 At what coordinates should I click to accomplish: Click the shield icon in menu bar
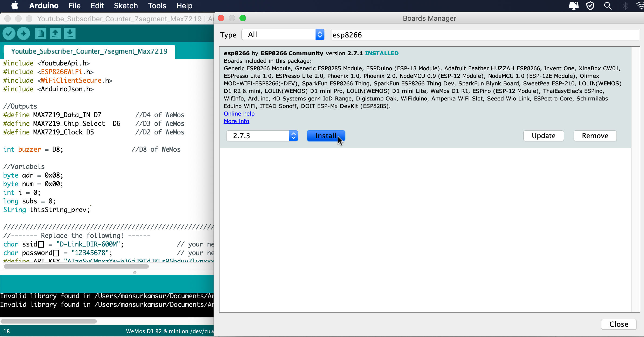[590, 6]
